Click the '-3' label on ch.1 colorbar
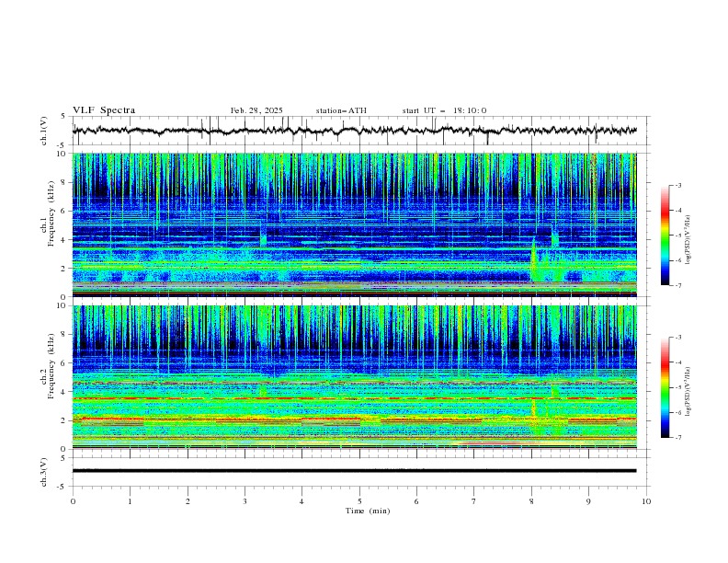 (x=678, y=185)
